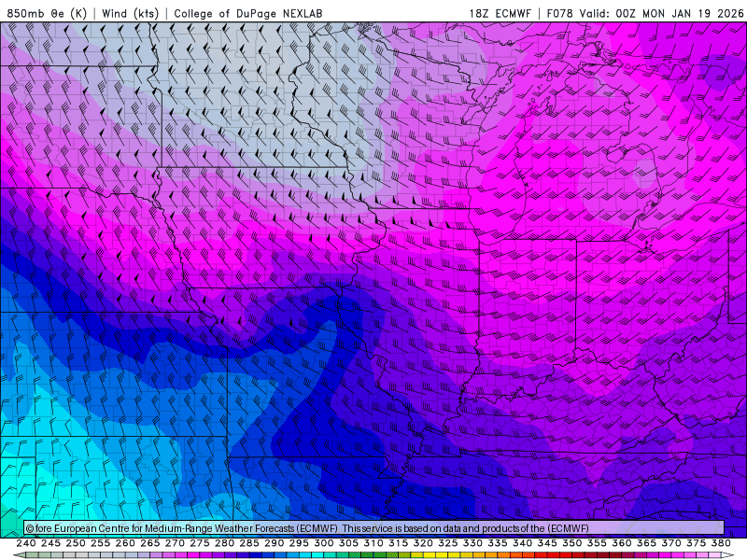The width and height of the screenshot is (747, 560).
Task: Click the 300 value on the color scale
Action: pyautogui.click(x=323, y=543)
